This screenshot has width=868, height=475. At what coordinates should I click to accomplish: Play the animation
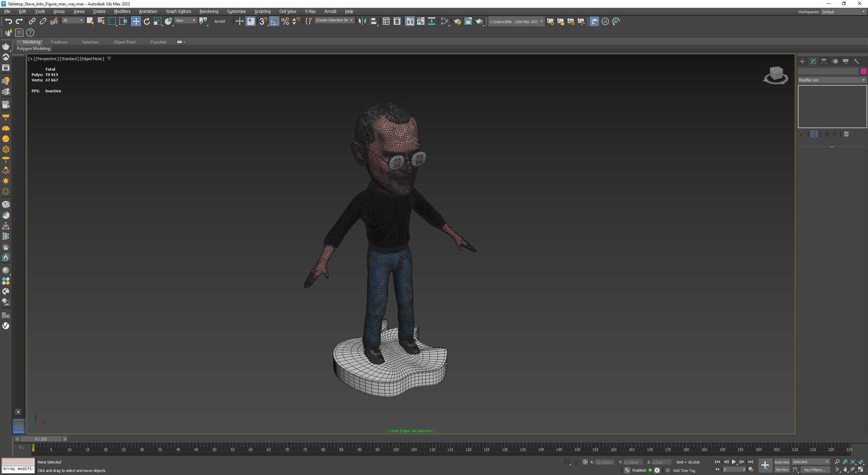734,462
